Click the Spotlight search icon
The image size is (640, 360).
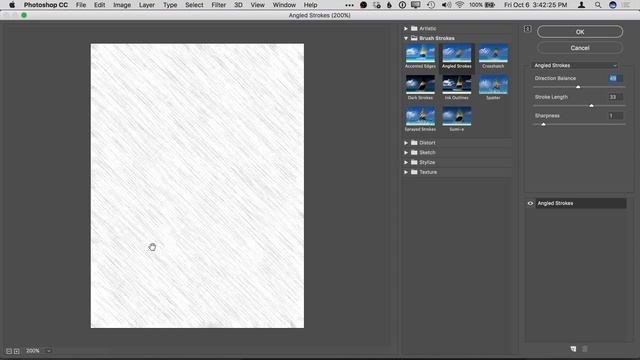click(598, 5)
